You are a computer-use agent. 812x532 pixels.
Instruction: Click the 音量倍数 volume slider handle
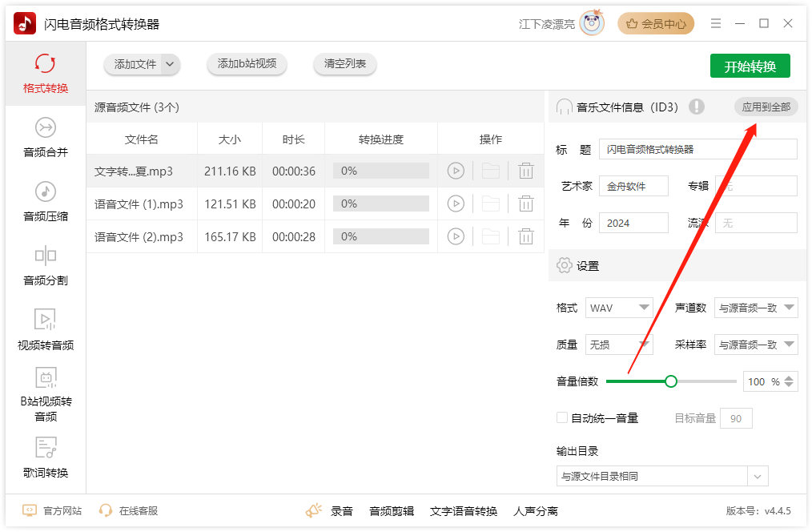point(671,381)
